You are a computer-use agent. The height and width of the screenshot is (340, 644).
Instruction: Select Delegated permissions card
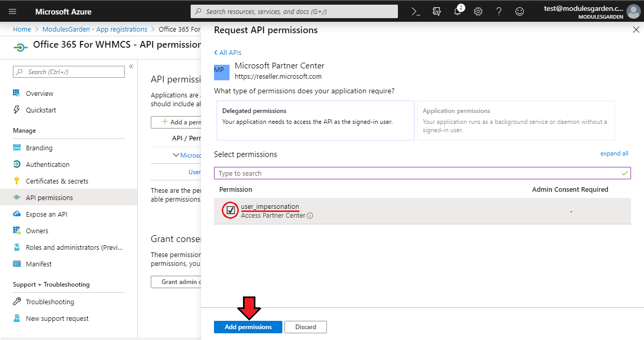pos(316,120)
